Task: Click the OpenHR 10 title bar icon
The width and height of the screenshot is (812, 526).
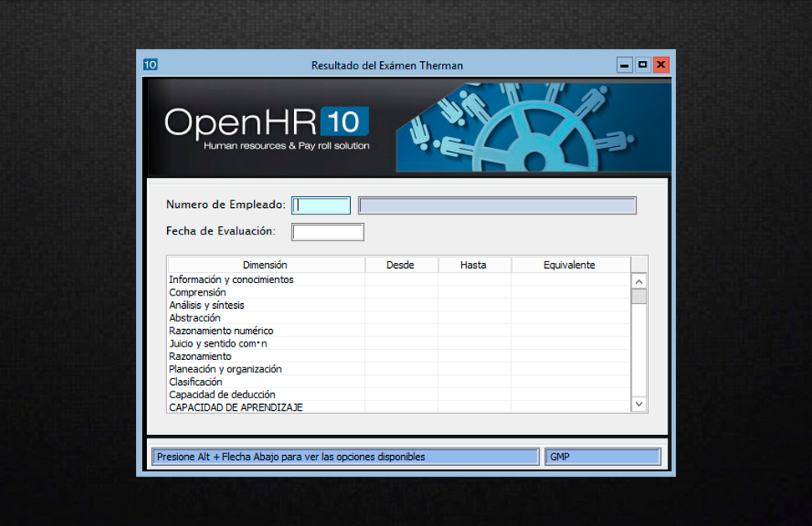Action: (x=150, y=65)
